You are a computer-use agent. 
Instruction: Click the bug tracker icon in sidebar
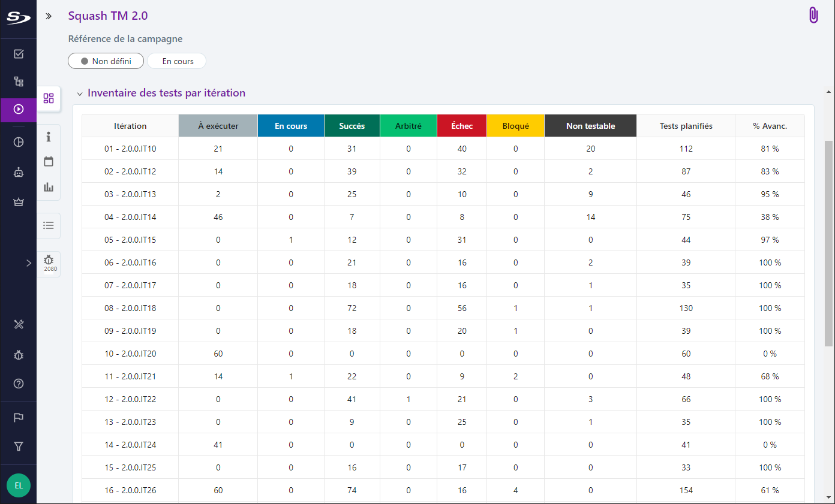click(19, 355)
